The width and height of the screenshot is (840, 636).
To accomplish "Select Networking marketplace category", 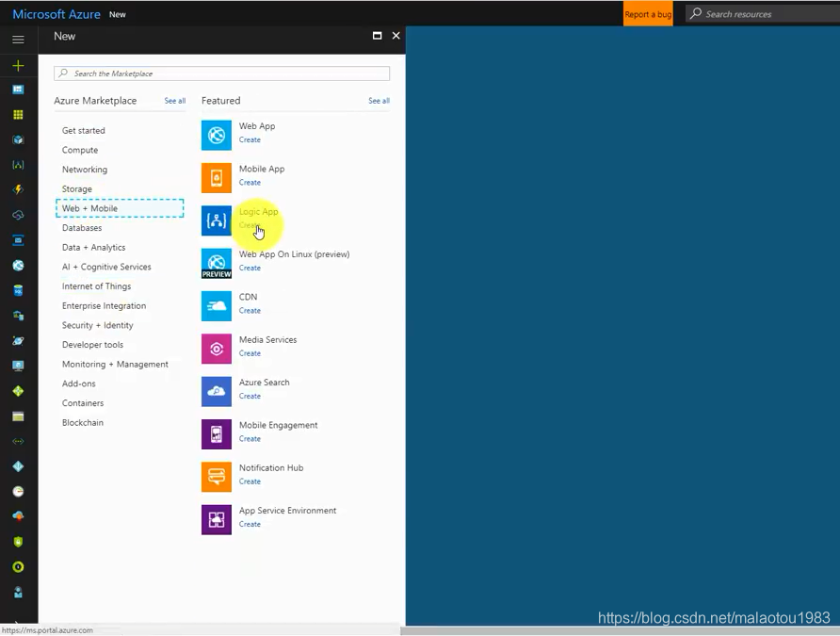I will tap(85, 170).
